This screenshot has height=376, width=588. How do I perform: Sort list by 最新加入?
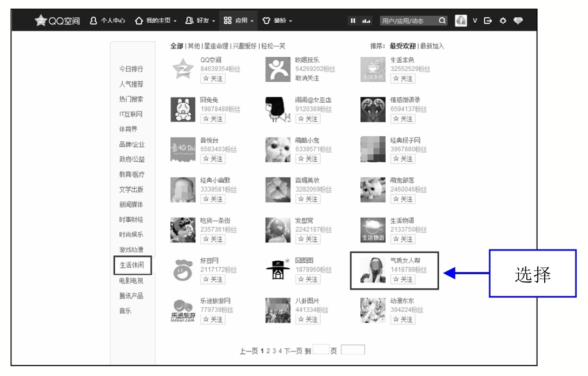pyautogui.click(x=432, y=46)
